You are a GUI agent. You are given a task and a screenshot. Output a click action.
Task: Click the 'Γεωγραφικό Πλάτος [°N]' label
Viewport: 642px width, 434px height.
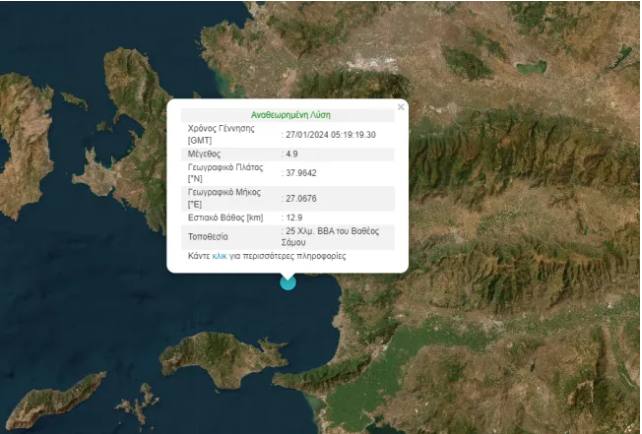click(x=225, y=173)
